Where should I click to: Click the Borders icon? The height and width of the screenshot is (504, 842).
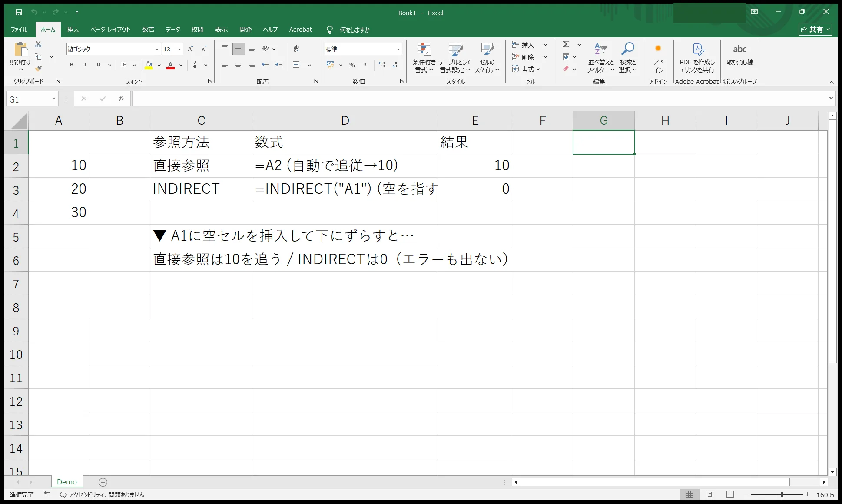[x=124, y=65]
